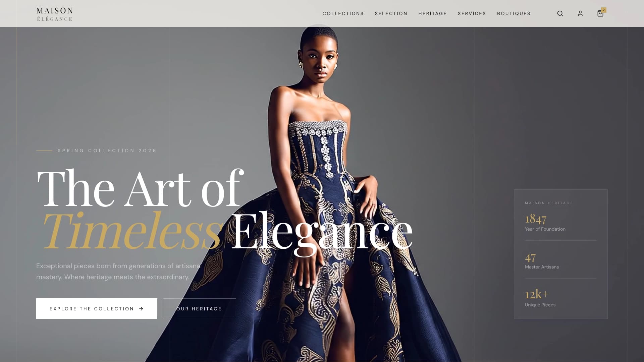
Task: Go to Boutiques in the navbar
Action: tap(514, 13)
